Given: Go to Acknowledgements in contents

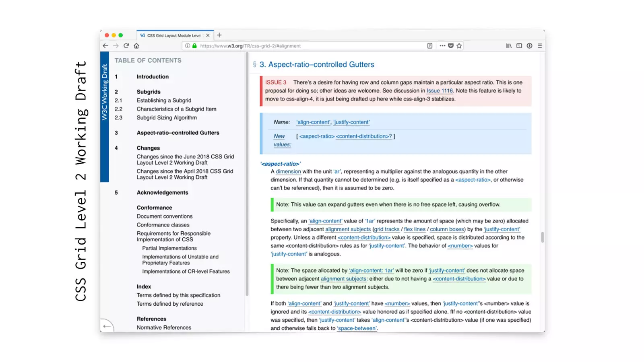Looking at the screenshot, I should (x=162, y=193).
